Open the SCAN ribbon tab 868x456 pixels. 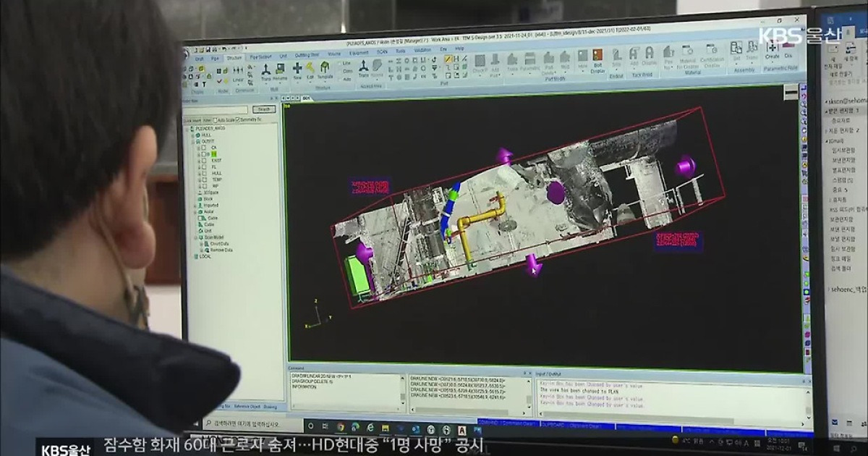pos(382,53)
